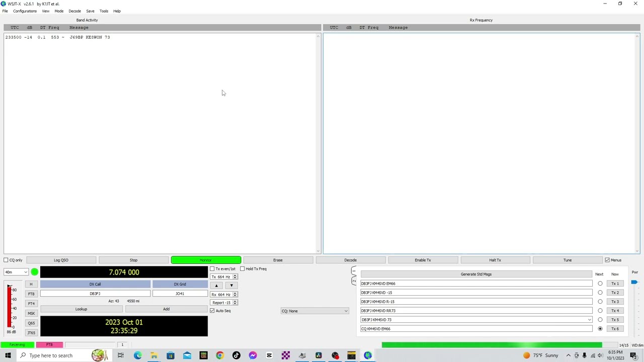Adjust Tx 664 Hz frequency spinner
The image size is (644, 362).
(x=224, y=277)
